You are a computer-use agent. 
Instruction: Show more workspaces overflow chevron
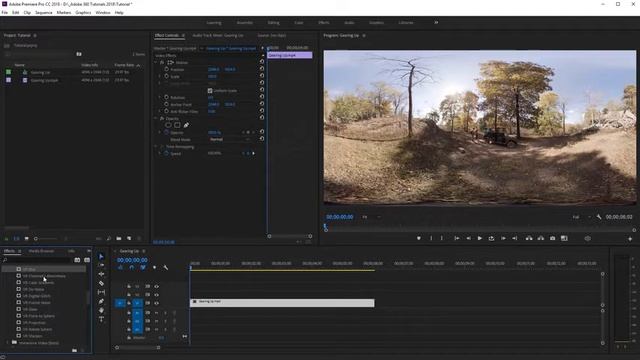coord(436,23)
